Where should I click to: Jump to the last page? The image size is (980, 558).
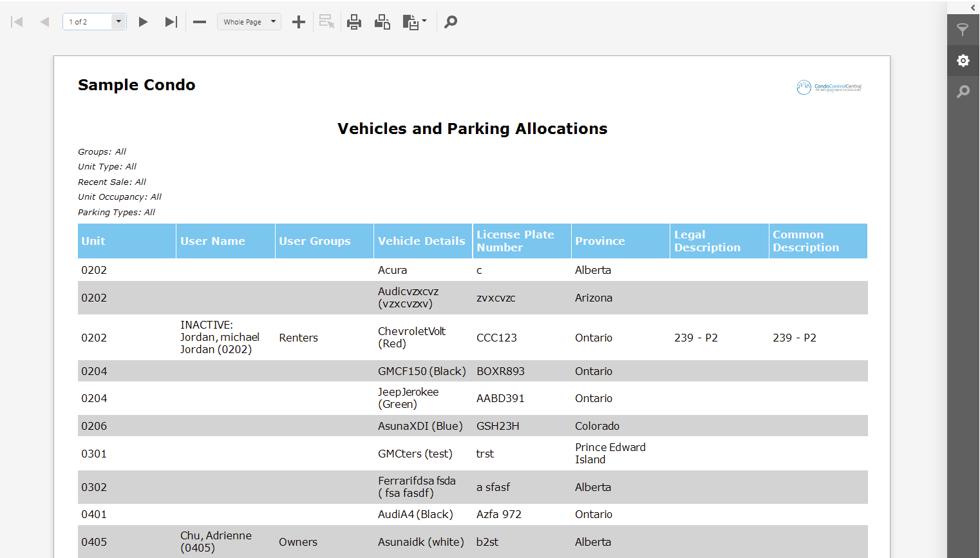pos(171,21)
